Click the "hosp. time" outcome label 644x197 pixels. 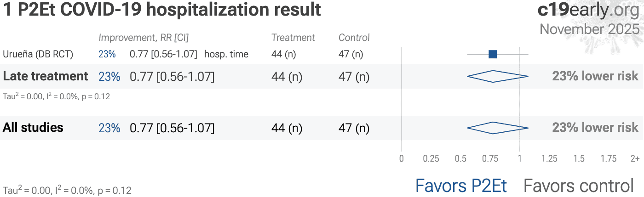tap(226, 54)
